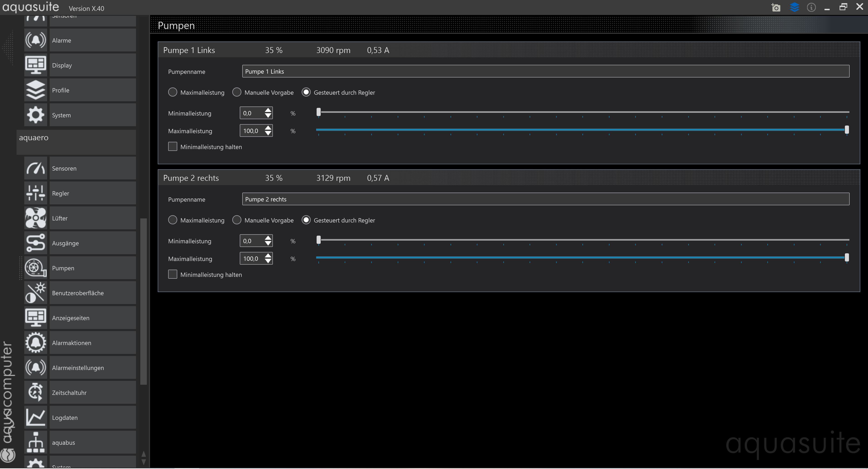Enable Minimalleistung halten for Pumpe 2 rechts

click(x=172, y=274)
